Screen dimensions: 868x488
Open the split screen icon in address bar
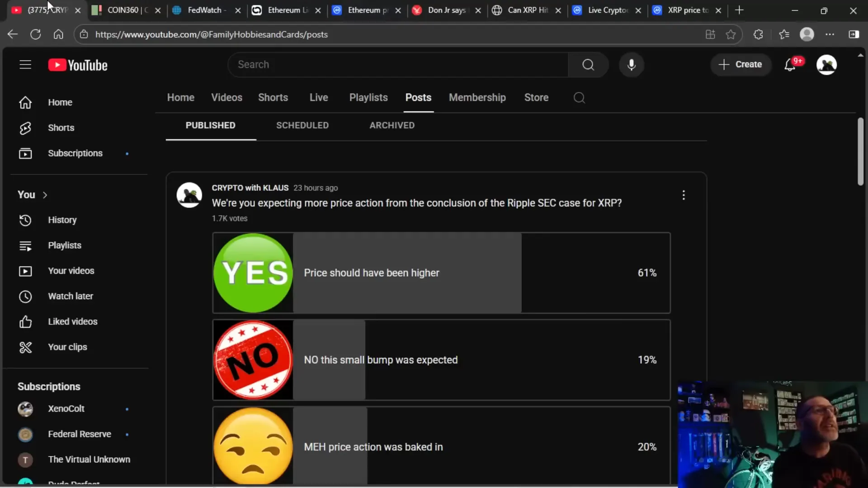point(710,34)
